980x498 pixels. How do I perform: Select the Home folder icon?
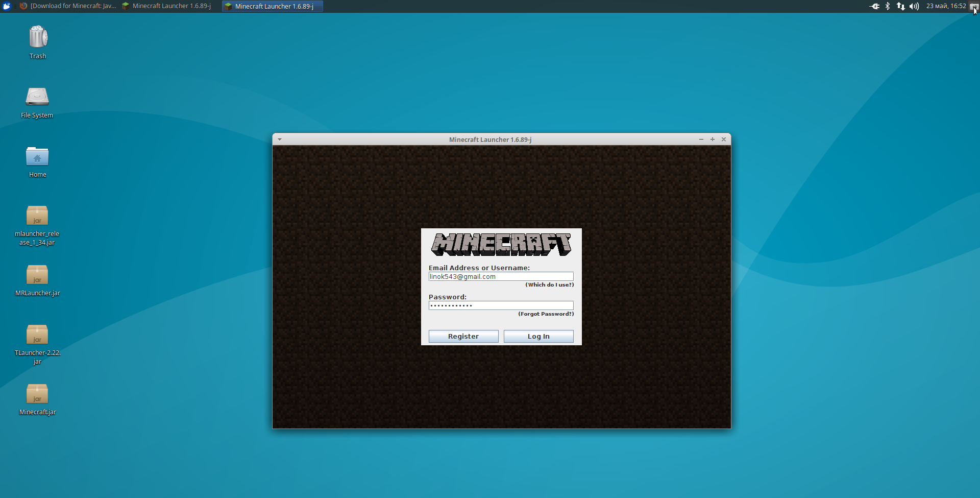[37, 156]
